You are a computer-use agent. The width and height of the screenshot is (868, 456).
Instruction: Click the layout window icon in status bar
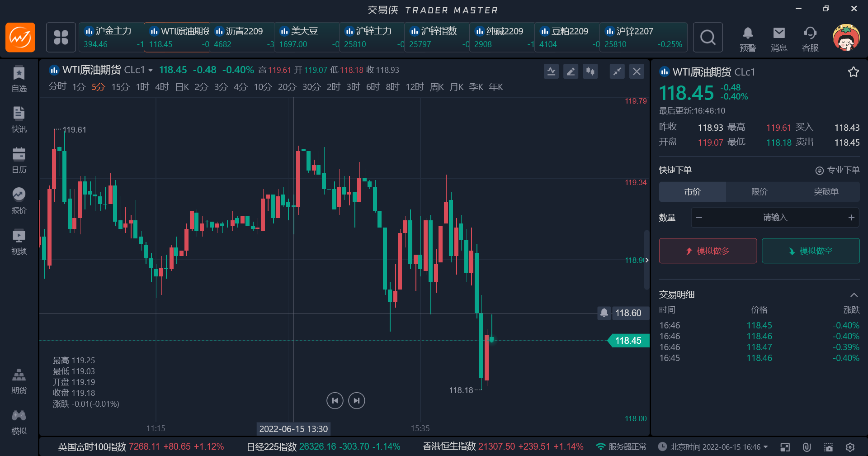pyautogui.click(x=785, y=447)
